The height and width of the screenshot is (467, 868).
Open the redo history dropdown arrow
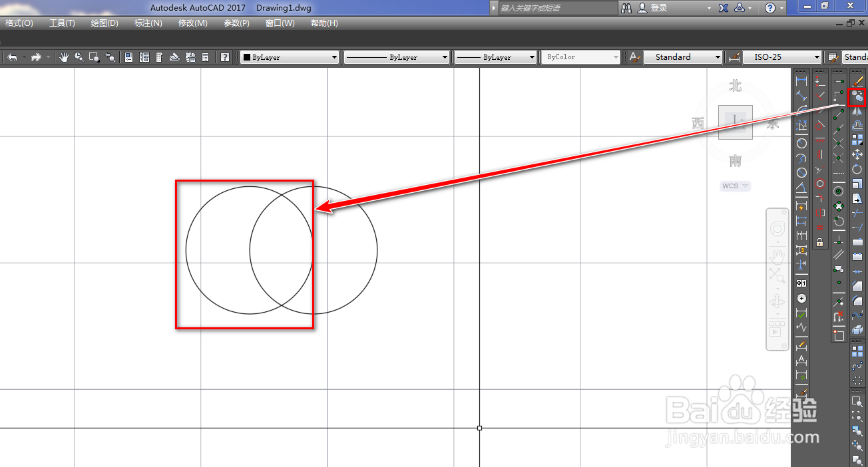(48, 57)
